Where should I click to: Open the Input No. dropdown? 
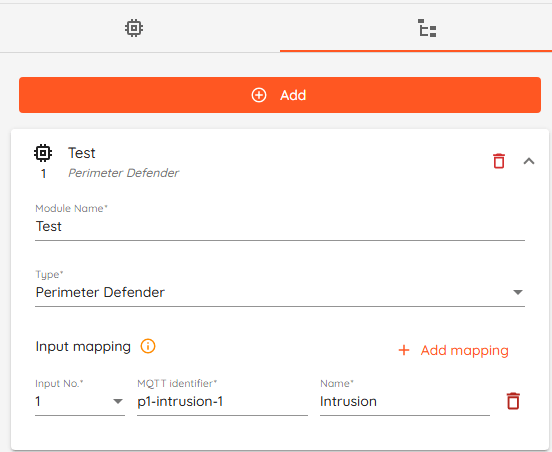click(80, 401)
